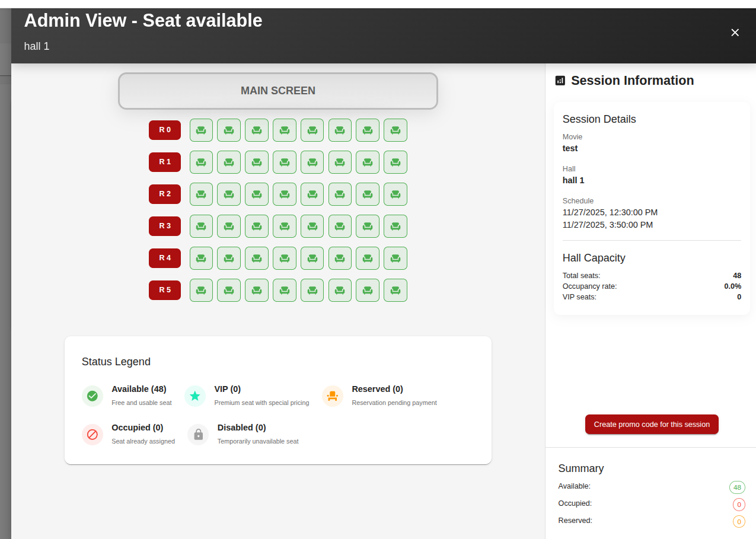Click the Reserved orange seat legend icon
756x539 pixels.
coord(333,396)
